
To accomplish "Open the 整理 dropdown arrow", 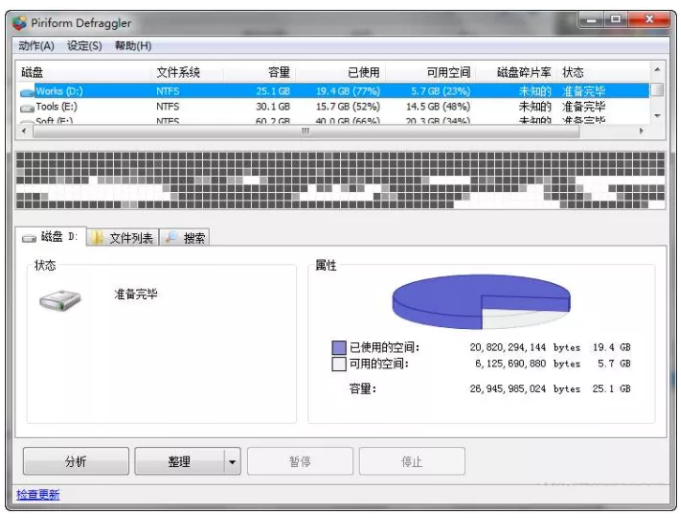I will [232, 462].
